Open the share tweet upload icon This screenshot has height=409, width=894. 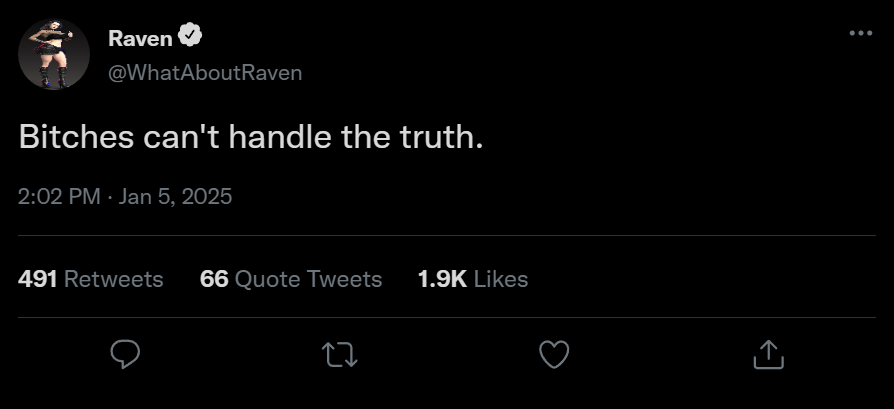coord(768,354)
